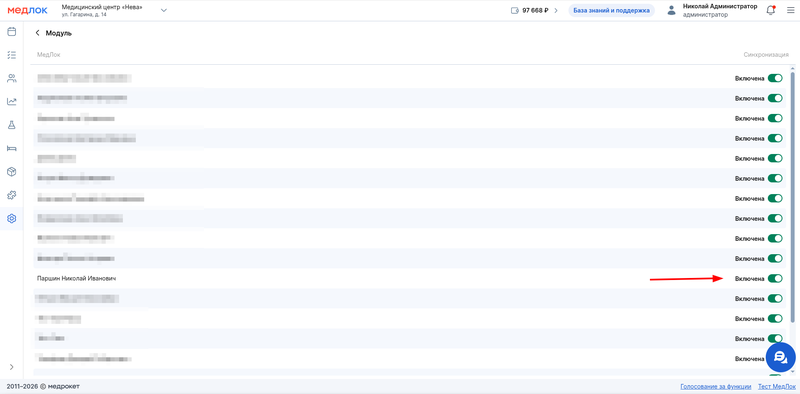
Task: Click the 97 668 ₽ balance amount
Action: 535,11
